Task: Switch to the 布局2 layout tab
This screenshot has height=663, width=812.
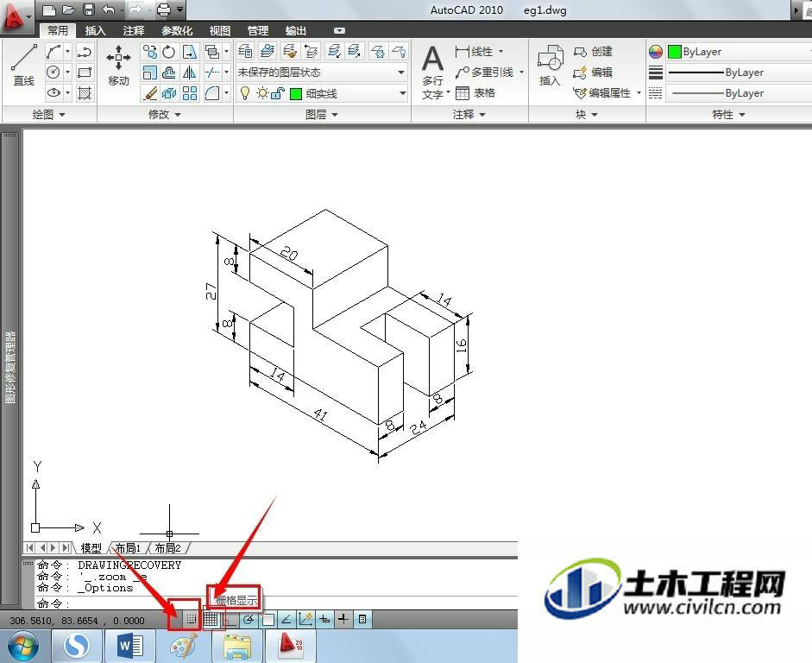Action: click(x=167, y=547)
